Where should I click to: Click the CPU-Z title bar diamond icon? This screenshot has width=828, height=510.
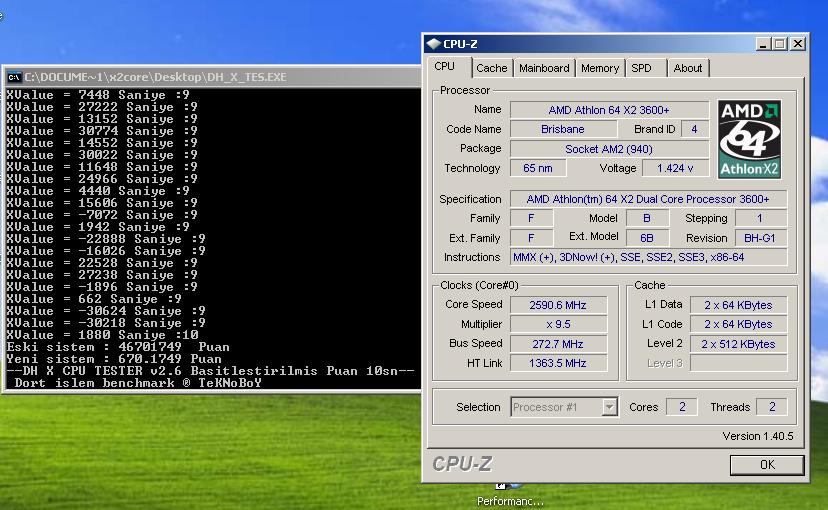[x=434, y=44]
